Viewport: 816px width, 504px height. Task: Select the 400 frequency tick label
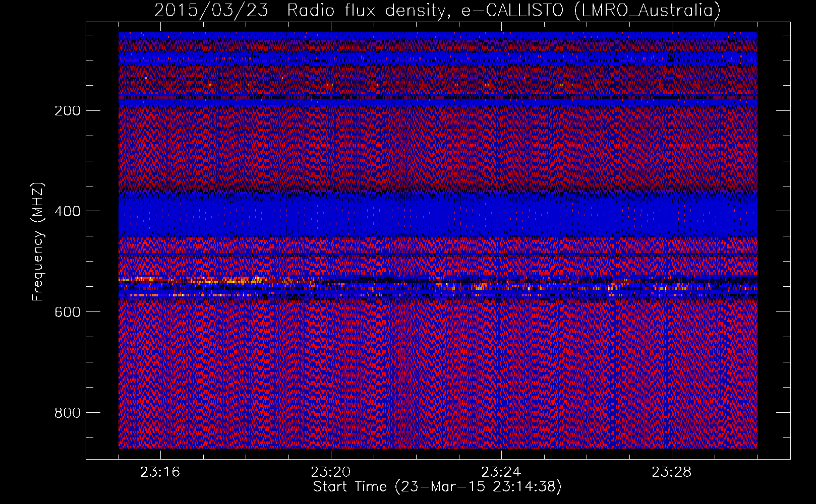click(x=68, y=212)
